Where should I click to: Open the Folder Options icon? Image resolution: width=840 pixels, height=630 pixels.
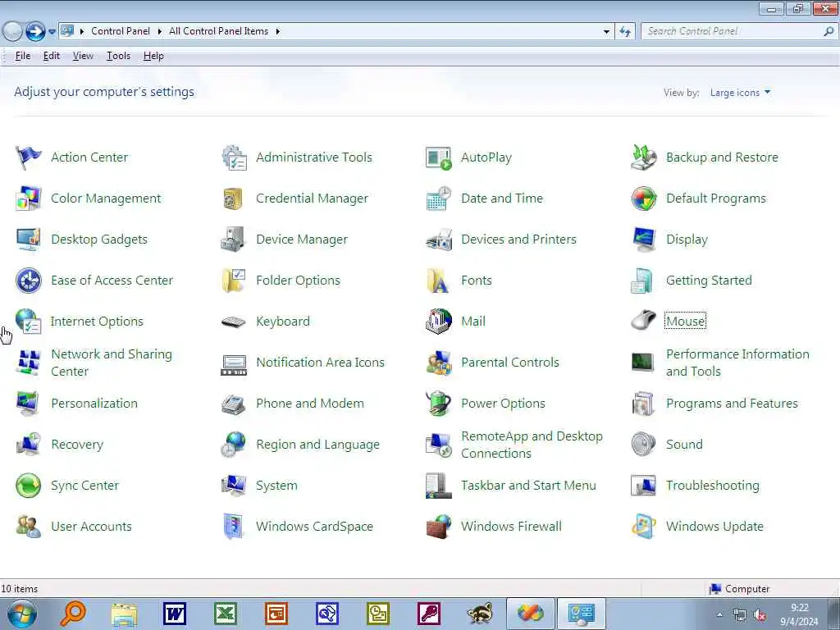(234, 281)
